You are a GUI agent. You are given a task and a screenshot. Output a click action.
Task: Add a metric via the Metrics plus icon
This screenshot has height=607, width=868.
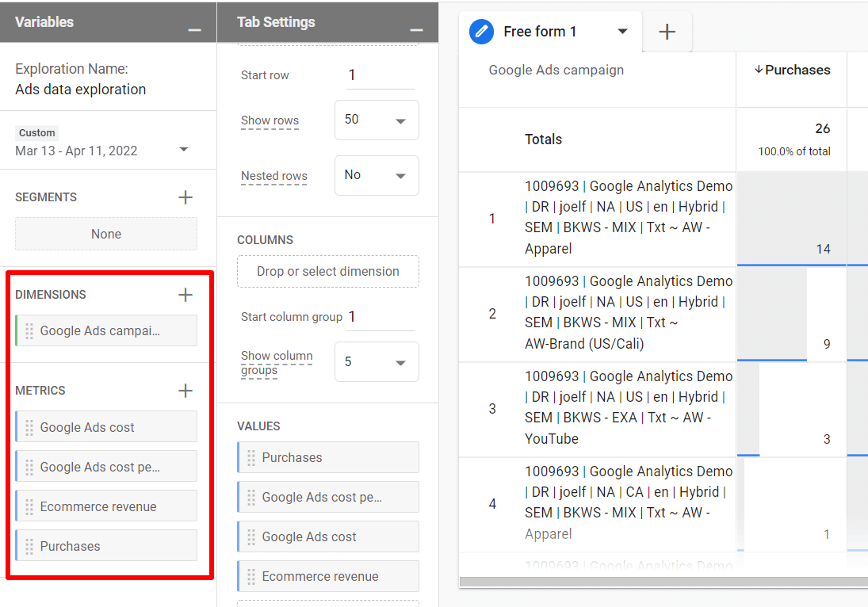pos(185,390)
